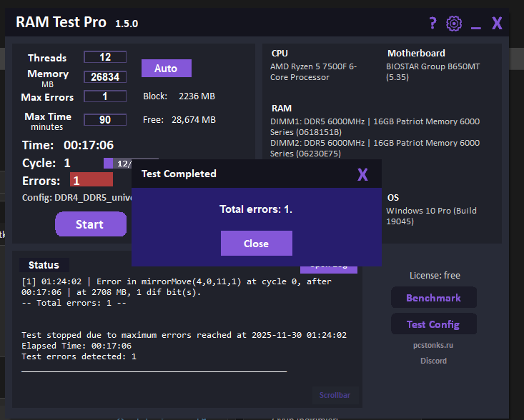Edit the Memory MB field showing 26834
This screenshot has height=420, width=524.
click(x=105, y=77)
